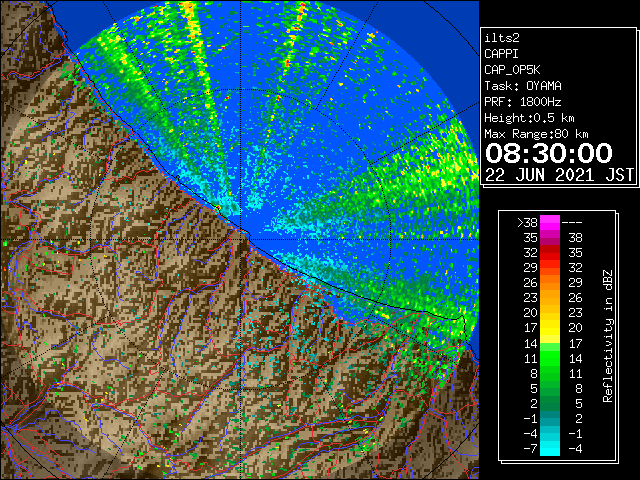The image size is (640, 480).
Task: Click the CAP_OP5K text line
Action: pyautogui.click(x=512, y=70)
